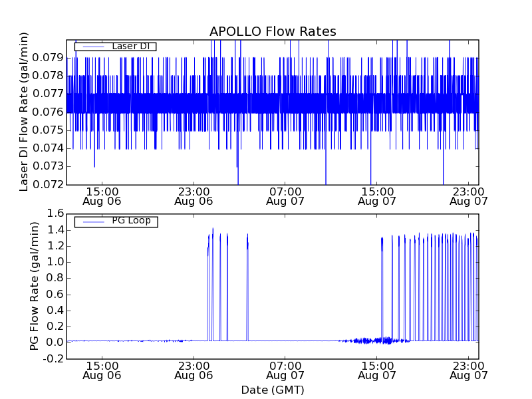Click '23:00 Aug 06' under the PG Loop plot
The width and height of the screenshot is (532, 399).
click(x=194, y=371)
